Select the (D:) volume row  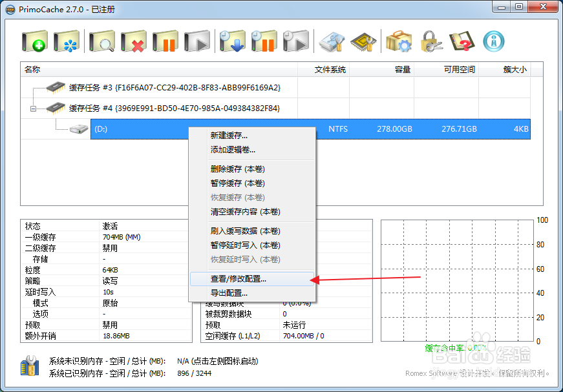(x=310, y=129)
